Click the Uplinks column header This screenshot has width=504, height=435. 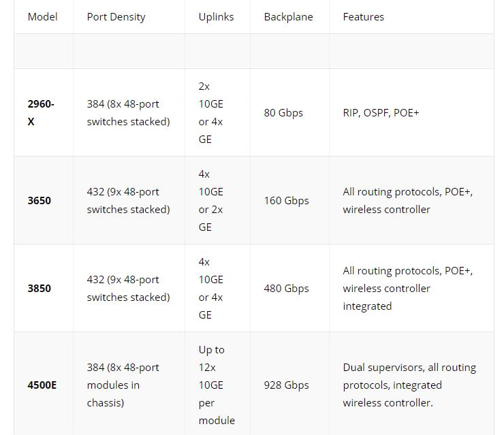[216, 17]
